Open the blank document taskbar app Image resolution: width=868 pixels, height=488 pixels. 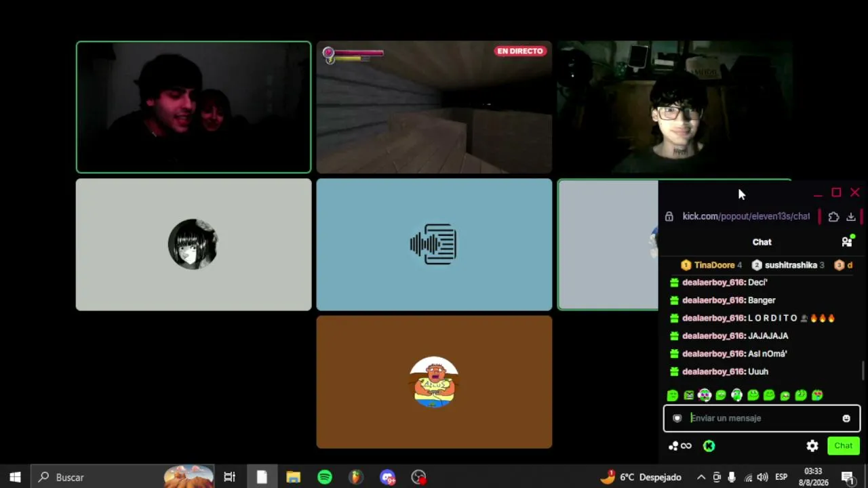tap(262, 477)
